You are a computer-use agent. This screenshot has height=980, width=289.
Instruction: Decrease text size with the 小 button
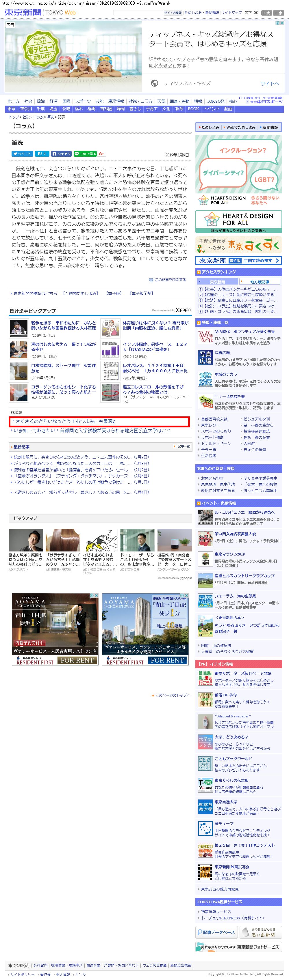tap(279, 13)
